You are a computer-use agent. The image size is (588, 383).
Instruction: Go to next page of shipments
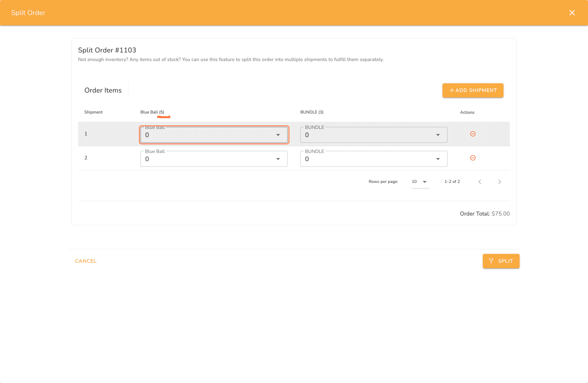click(499, 182)
